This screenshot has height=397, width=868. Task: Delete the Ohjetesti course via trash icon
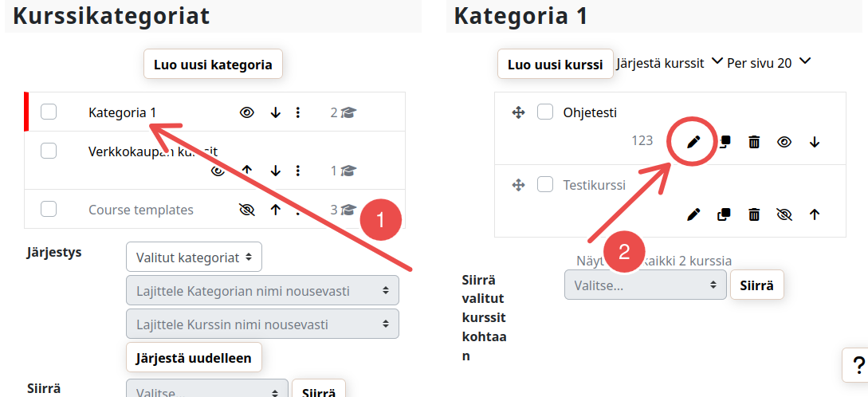coord(754,142)
